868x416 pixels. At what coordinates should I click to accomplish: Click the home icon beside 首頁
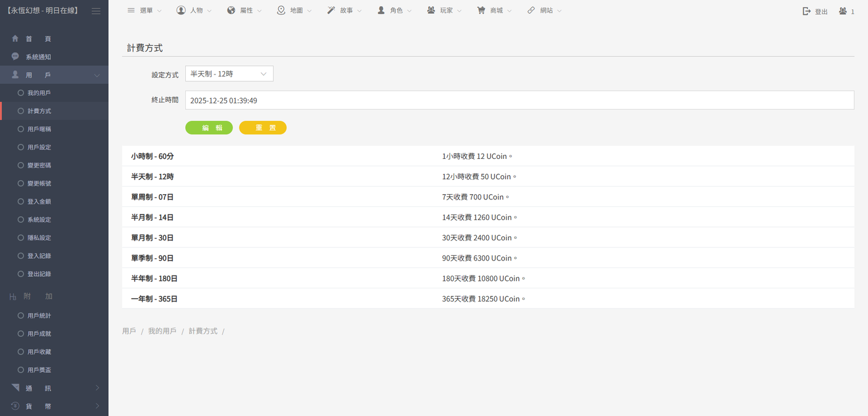coord(15,39)
